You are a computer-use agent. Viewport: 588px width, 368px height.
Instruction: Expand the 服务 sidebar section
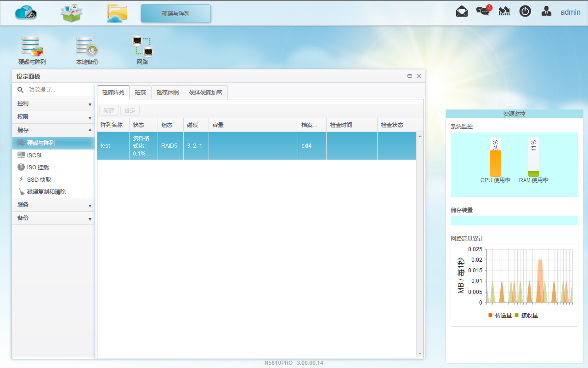pos(53,205)
